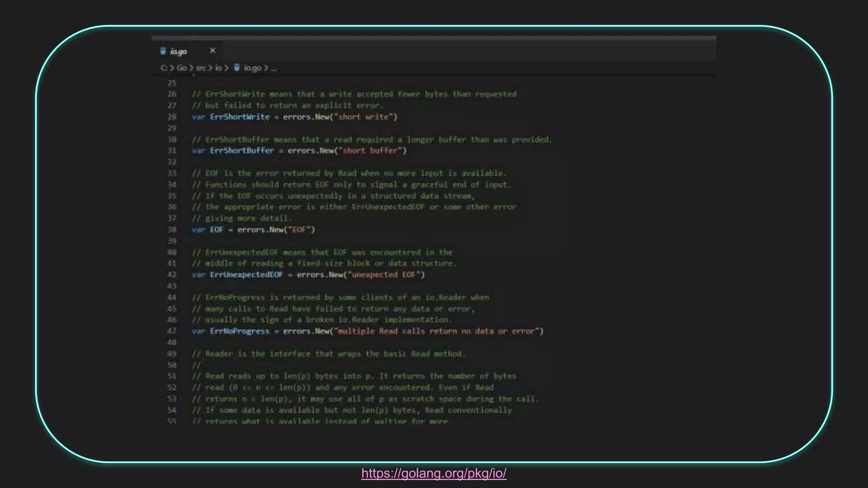
Task: Click the "unexpected EOF" string literal
Action: (384, 274)
